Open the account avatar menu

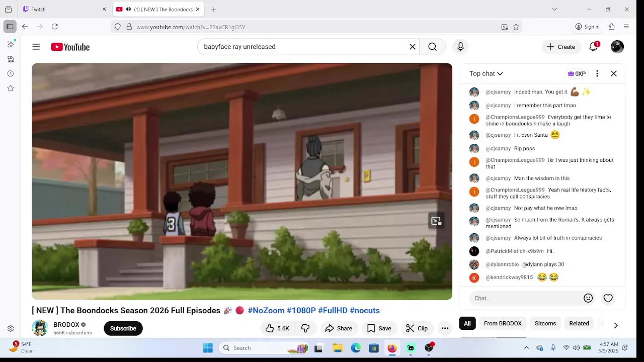617,47
